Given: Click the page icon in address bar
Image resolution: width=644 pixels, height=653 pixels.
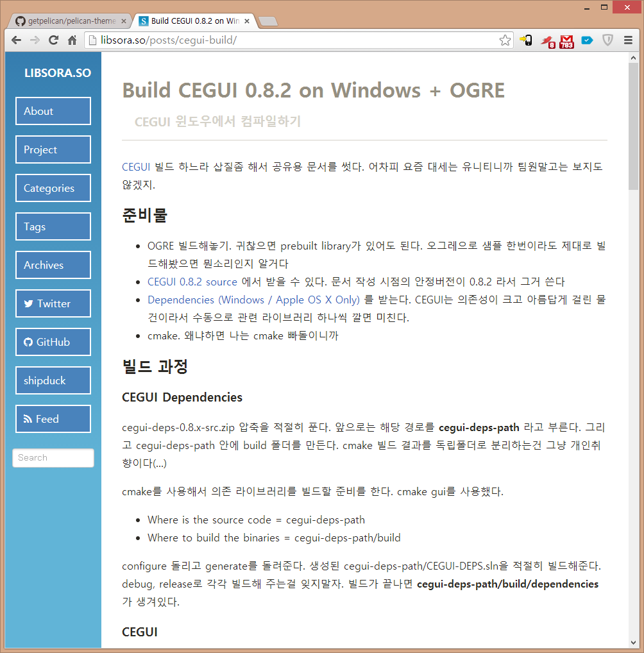Looking at the screenshot, I should tap(92, 40).
